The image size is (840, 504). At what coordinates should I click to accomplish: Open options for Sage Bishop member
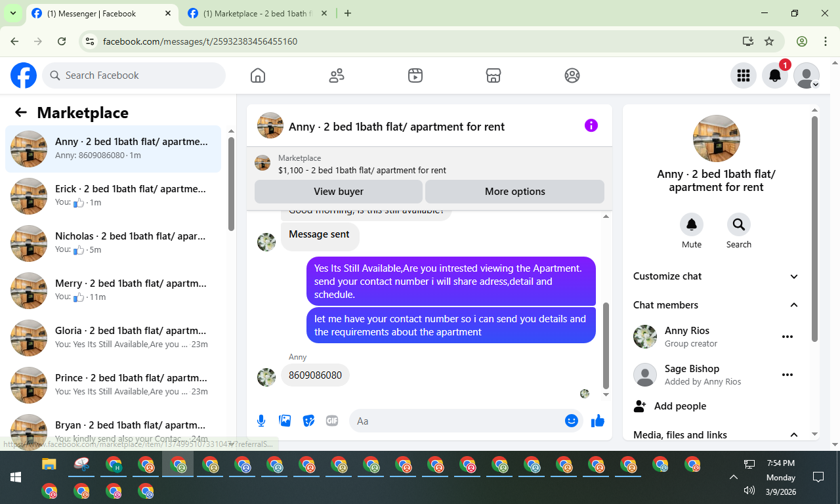click(787, 375)
